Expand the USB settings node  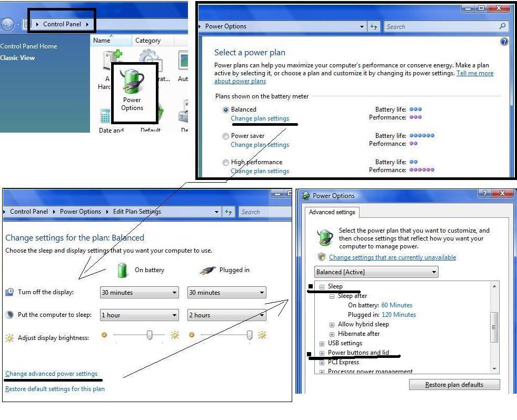tap(322, 344)
